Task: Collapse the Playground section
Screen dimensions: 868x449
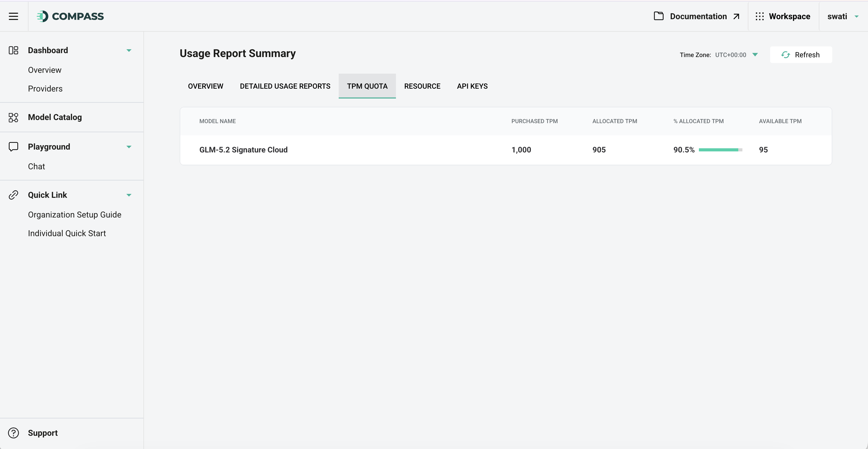Action: pyautogui.click(x=129, y=147)
